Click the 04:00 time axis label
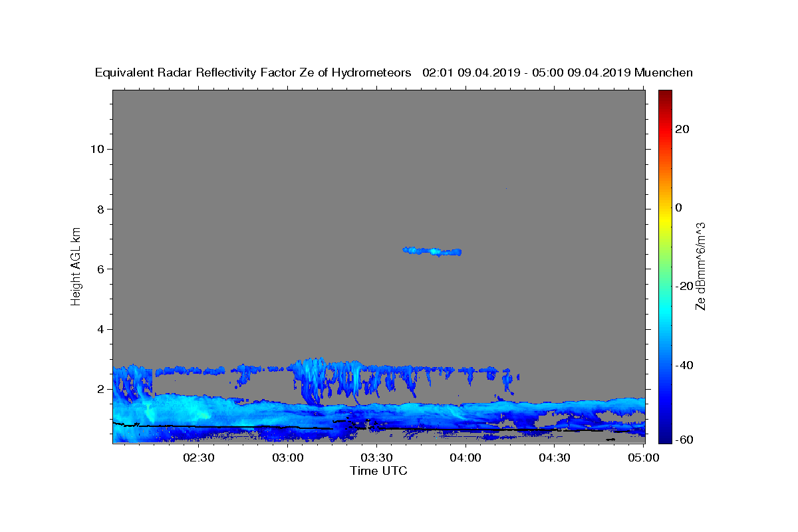The height and width of the screenshot is (532, 798). tap(465, 458)
